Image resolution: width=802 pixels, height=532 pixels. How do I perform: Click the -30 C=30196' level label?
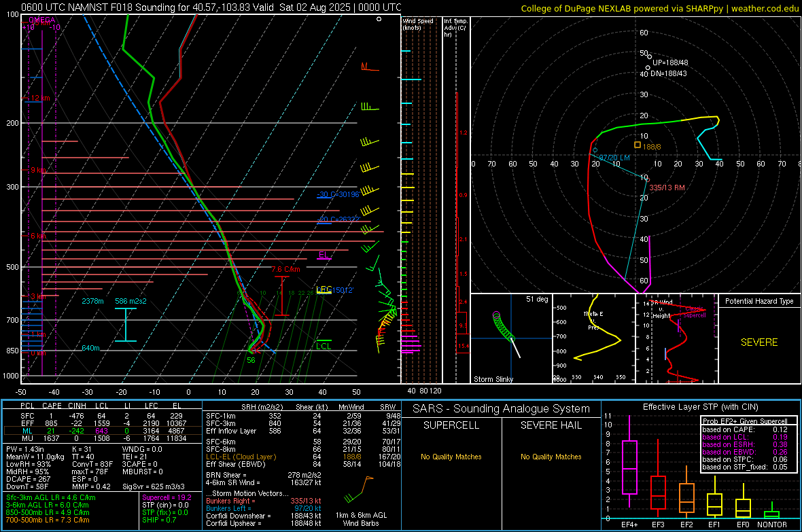click(x=338, y=194)
